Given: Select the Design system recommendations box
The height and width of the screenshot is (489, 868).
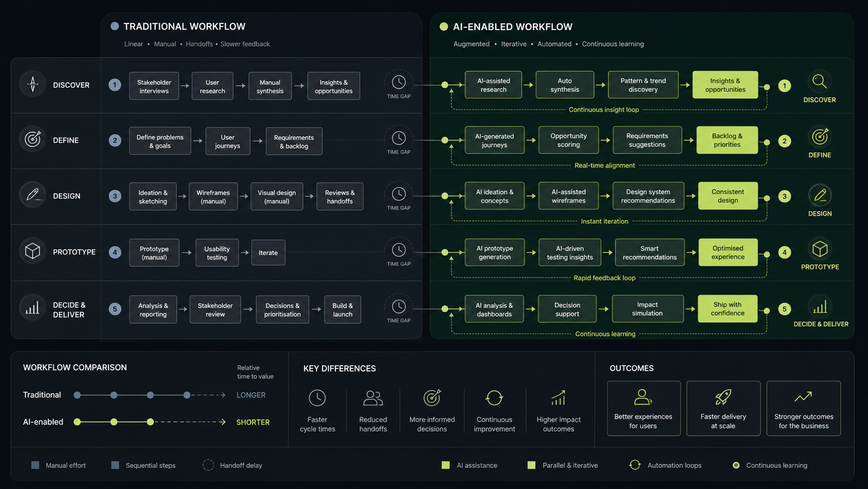Looking at the screenshot, I should [648, 196].
